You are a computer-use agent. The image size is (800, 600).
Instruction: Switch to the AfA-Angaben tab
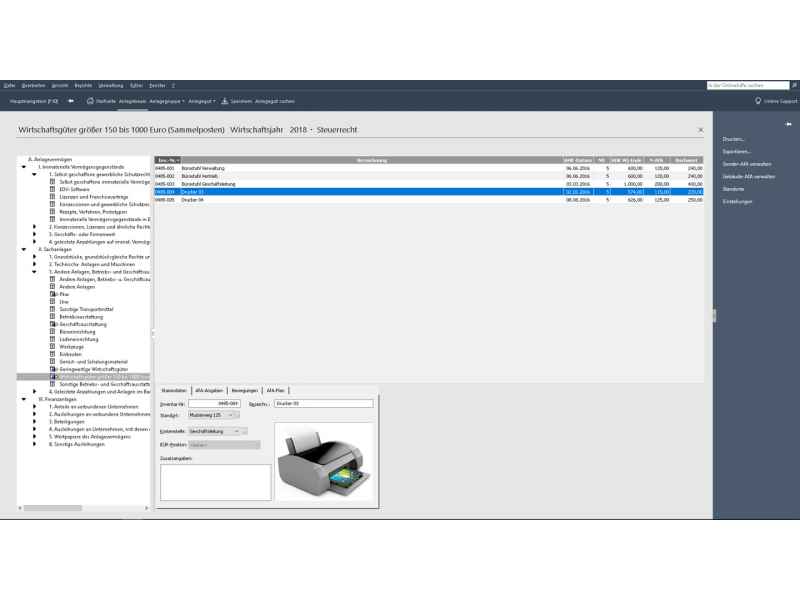pos(209,390)
